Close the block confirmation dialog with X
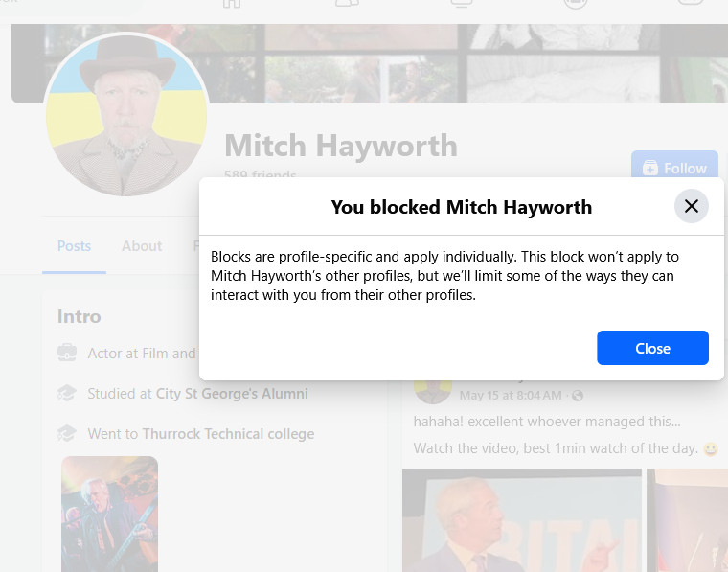The height and width of the screenshot is (572, 728). [692, 206]
